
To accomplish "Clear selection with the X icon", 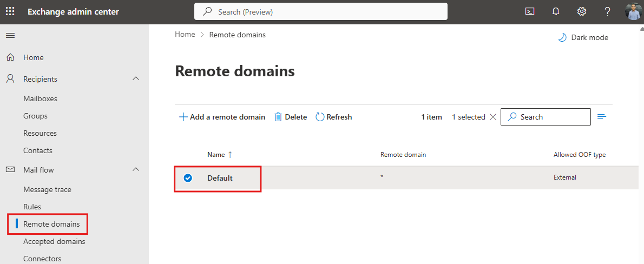I will [x=493, y=117].
